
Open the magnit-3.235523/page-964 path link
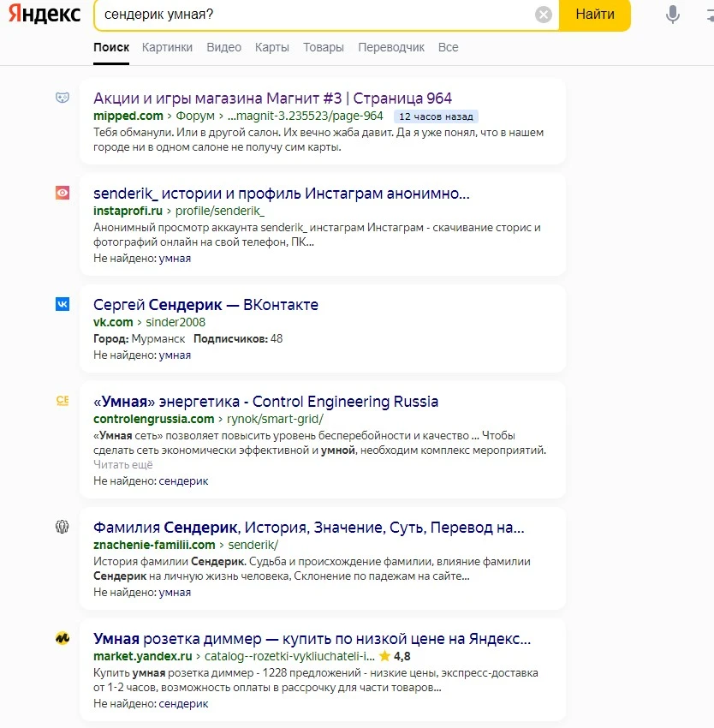[x=305, y=116]
